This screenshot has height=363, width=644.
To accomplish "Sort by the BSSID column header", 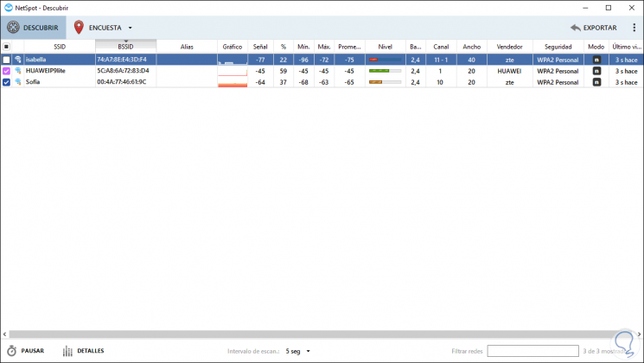I will tap(125, 47).
